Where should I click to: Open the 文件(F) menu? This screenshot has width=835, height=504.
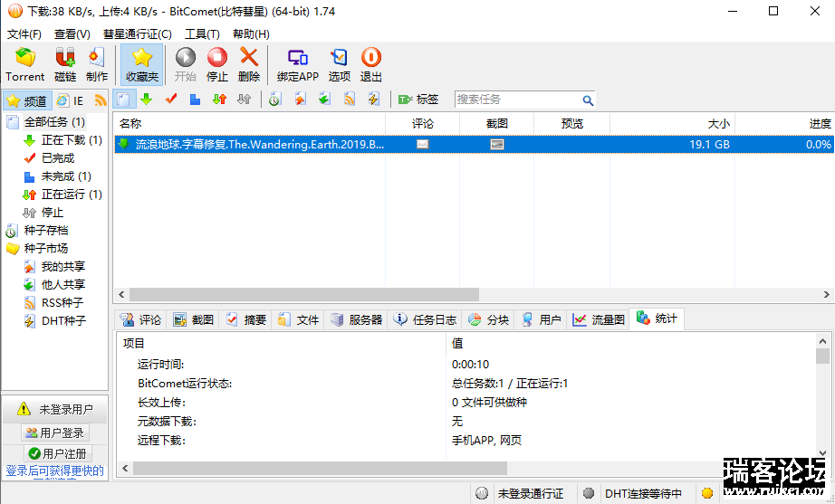(24, 34)
